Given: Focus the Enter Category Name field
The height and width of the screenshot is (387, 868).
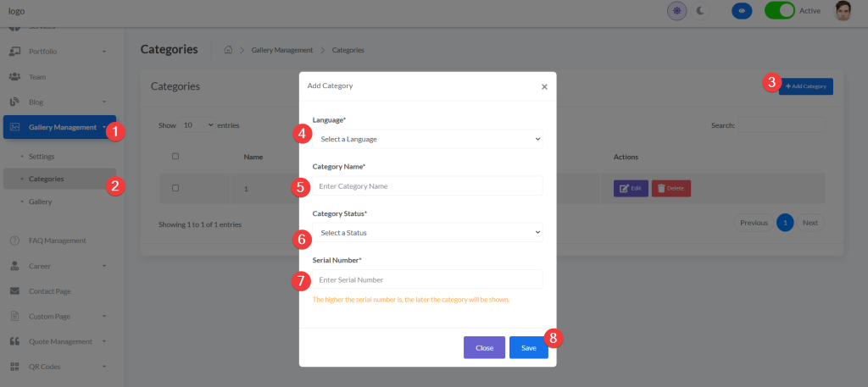Looking at the screenshot, I should point(427,185).
